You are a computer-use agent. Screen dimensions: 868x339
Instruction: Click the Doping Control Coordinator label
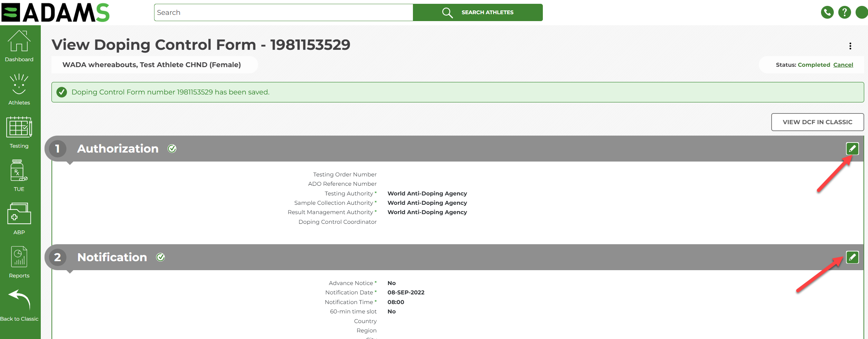click(338, 222)
